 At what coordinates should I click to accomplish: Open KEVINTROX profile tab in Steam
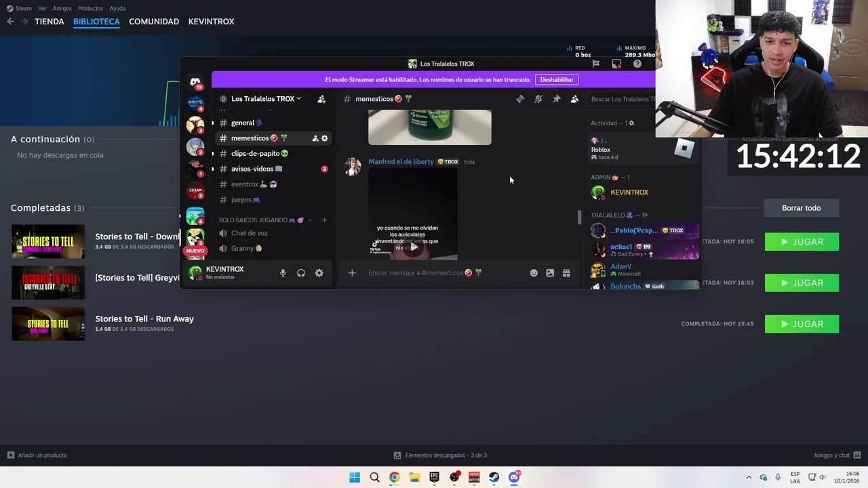(x=211, y=22)
